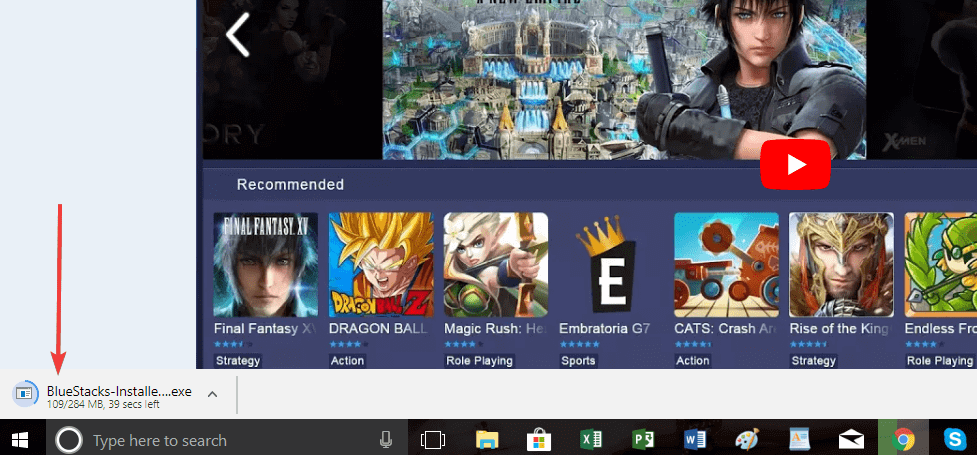Switch to Chrome in the taskbar
The image size is (977, 455).
903,441
